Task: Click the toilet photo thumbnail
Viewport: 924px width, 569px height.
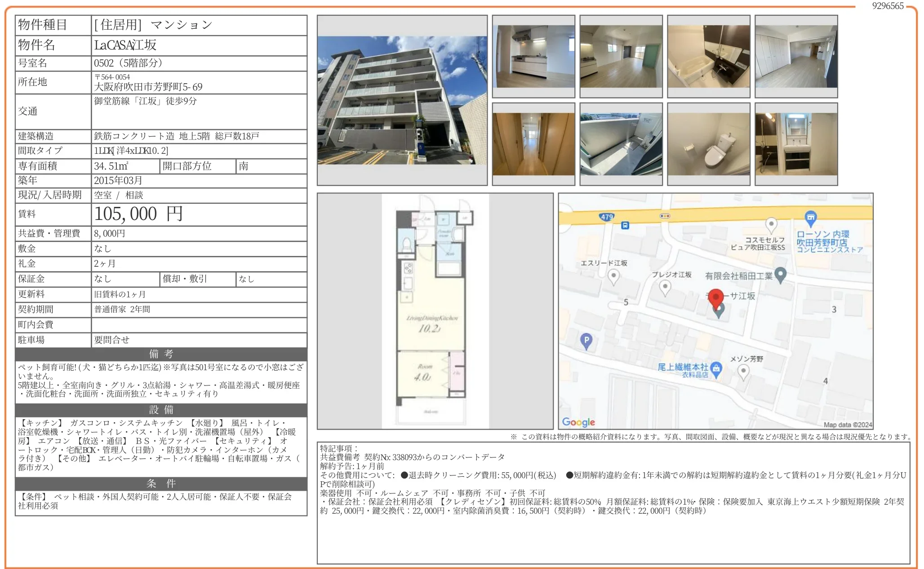Action: click(708, 143)
